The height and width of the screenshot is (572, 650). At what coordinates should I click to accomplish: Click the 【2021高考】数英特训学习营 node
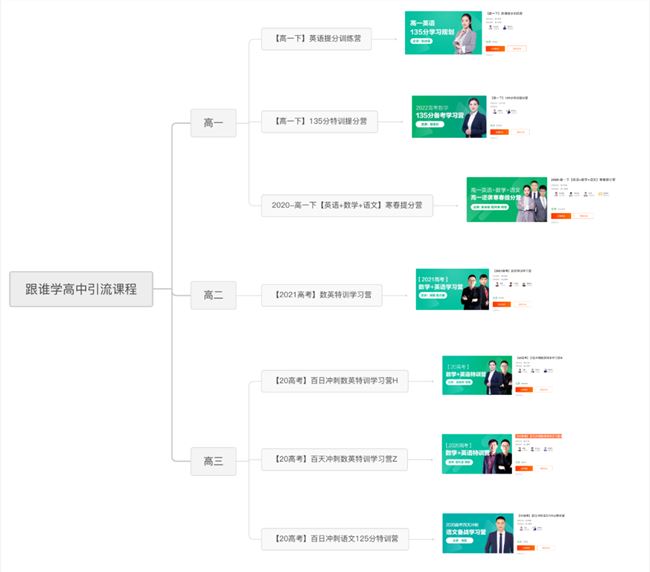[322, 295]
